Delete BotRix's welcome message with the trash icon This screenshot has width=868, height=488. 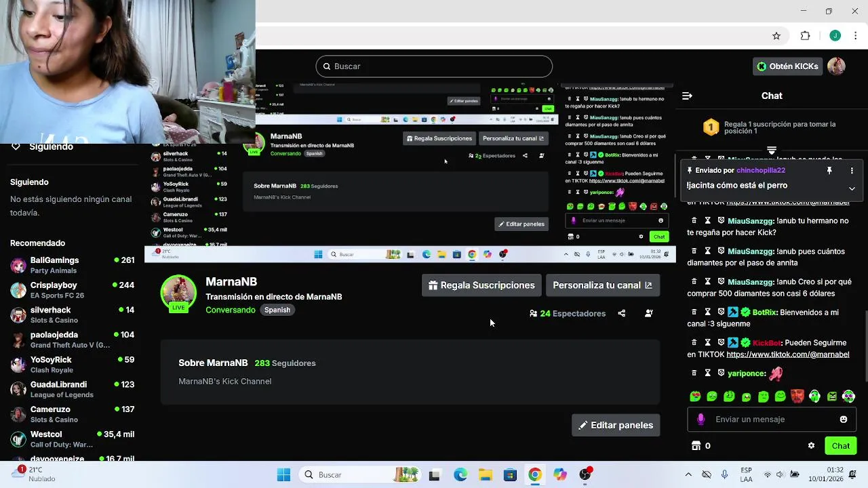tap(694, 312)
